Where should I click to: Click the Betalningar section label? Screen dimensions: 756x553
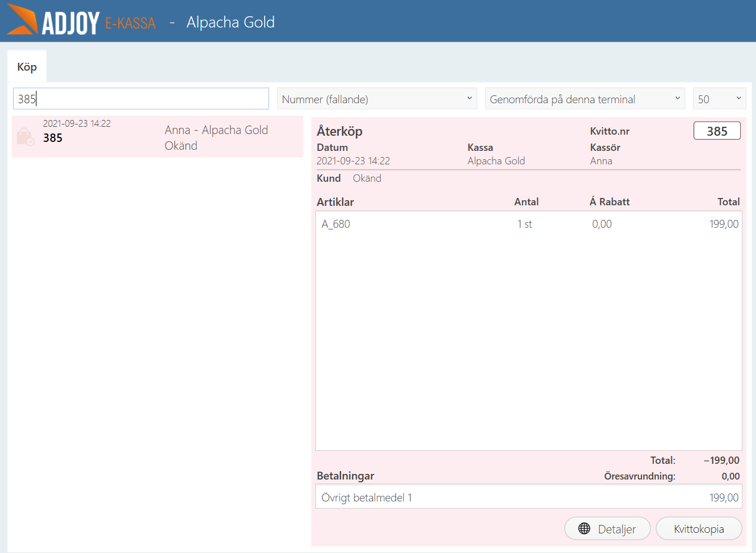(x=345, y=476)
